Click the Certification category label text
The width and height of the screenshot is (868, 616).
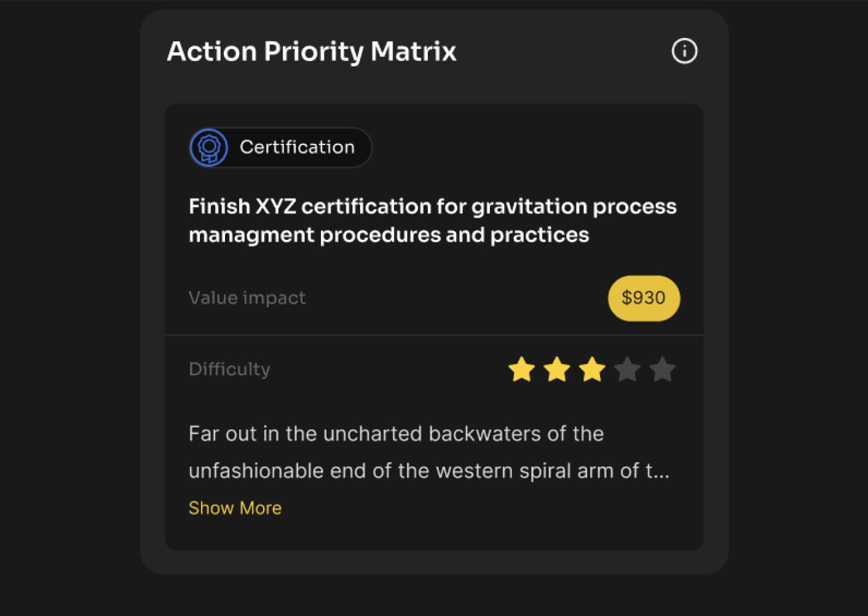point(297,147)
